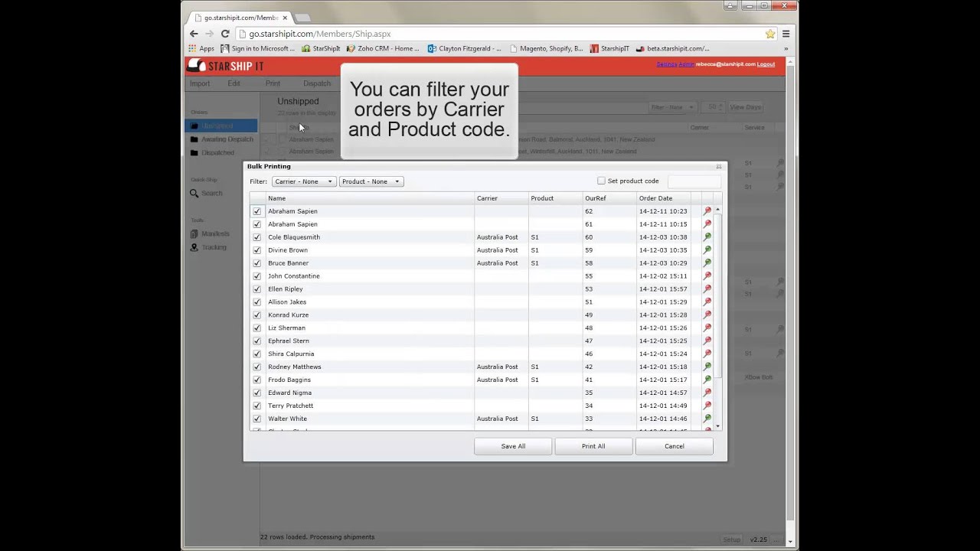Click the Print All button
The image size is (980, 551).
coord(593,446)
